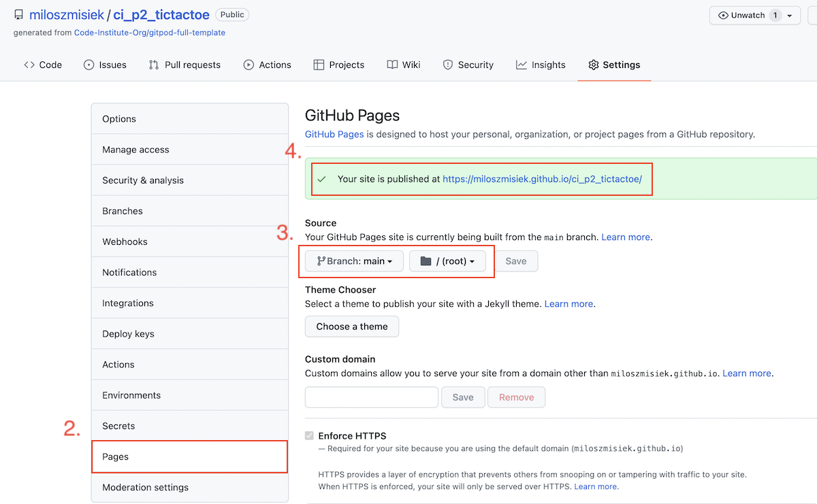Open Secrets settings

(190, 426)
